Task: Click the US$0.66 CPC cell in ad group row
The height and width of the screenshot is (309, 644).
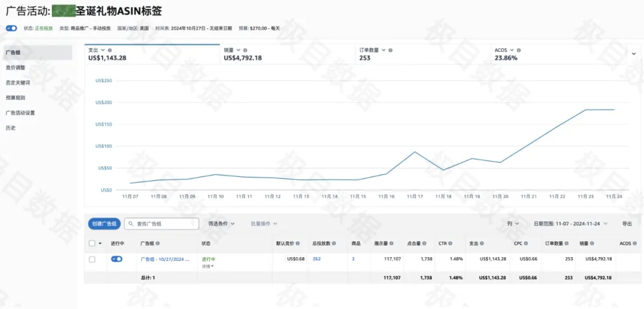Action: click(528, 259)
